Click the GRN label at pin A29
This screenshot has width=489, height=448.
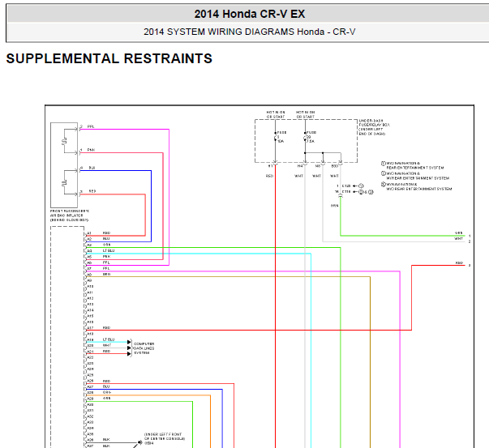coord(106,399)
